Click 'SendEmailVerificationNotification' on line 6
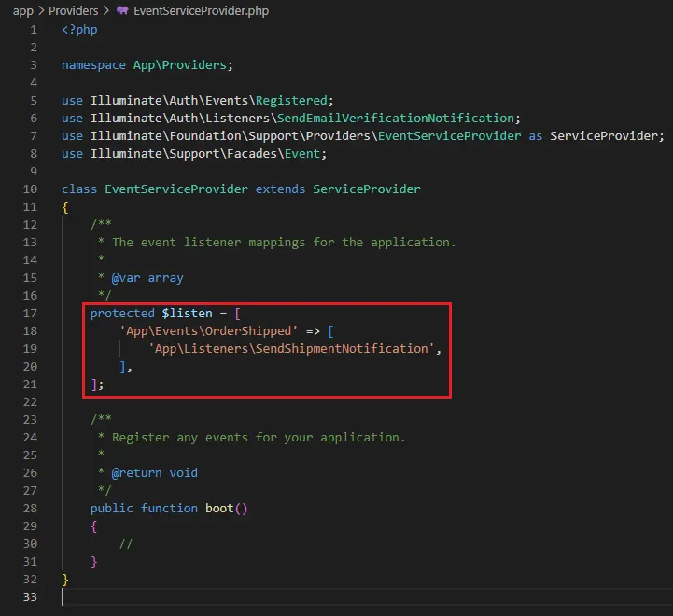673x616 pixels. 396,118
